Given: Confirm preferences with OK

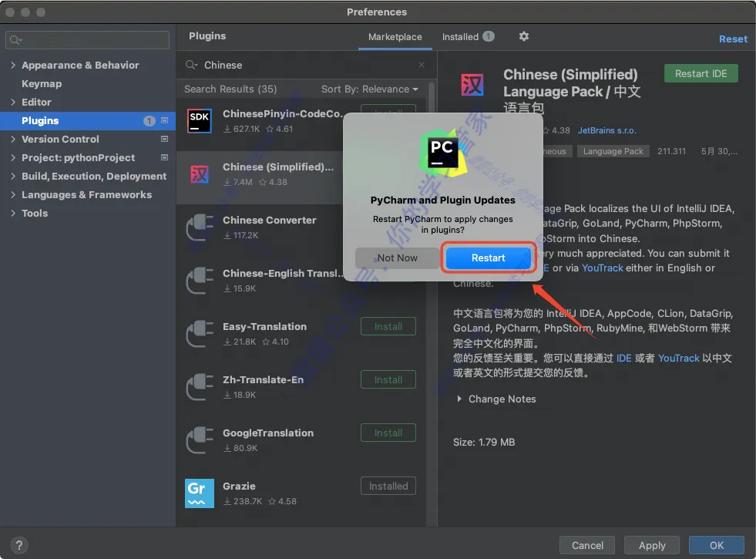Looking at the screenshot, I should 716,545.
